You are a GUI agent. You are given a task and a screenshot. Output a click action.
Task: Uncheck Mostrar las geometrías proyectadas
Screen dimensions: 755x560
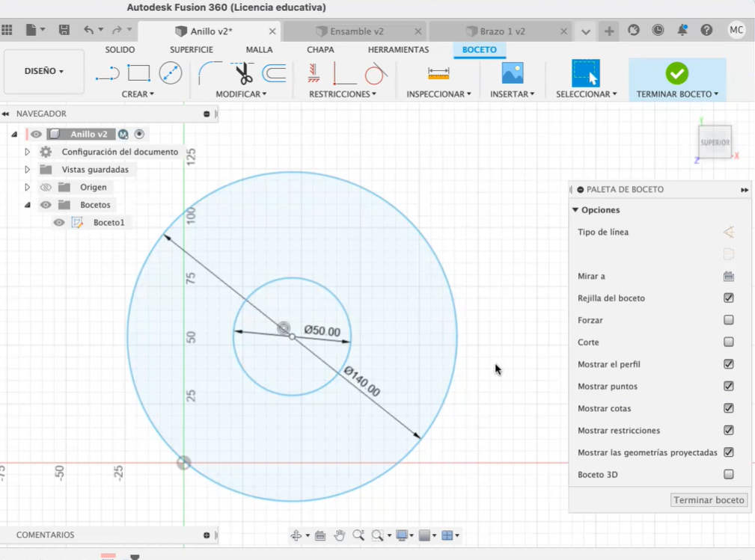pyautogui.click(x=729, y=452)
